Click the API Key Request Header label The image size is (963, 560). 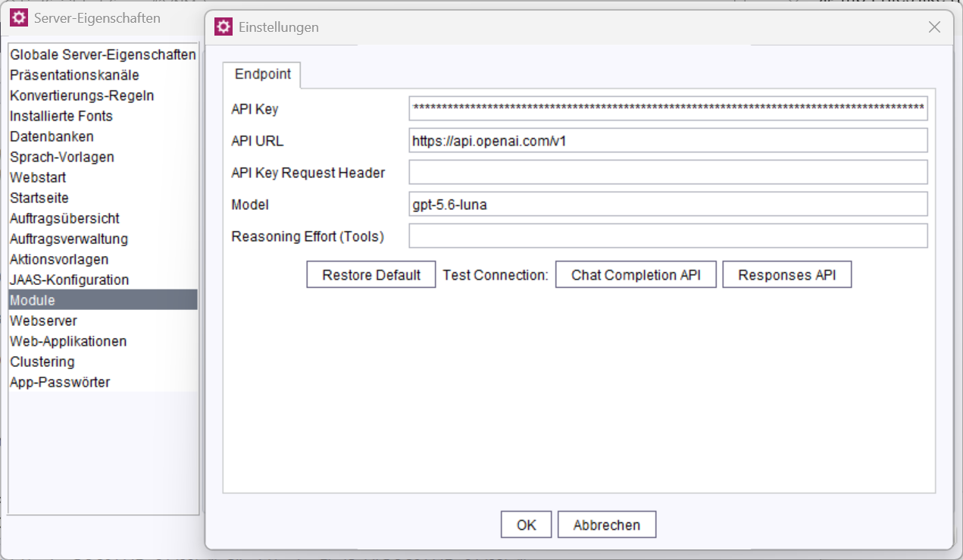[x=308, y=173]
